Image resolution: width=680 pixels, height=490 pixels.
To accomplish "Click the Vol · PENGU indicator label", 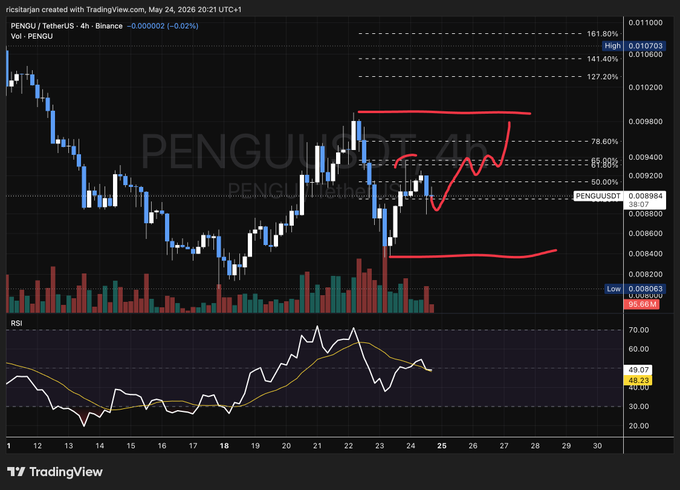I will 32,36.
